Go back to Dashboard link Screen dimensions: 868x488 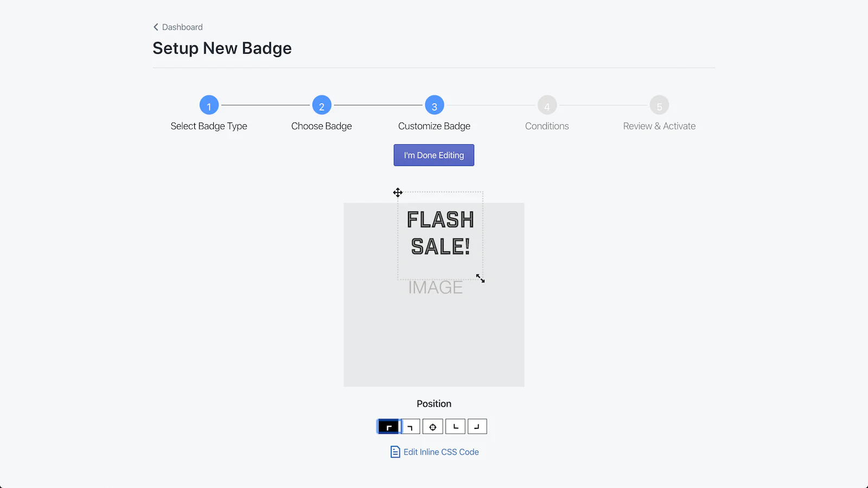click(182, 27)
